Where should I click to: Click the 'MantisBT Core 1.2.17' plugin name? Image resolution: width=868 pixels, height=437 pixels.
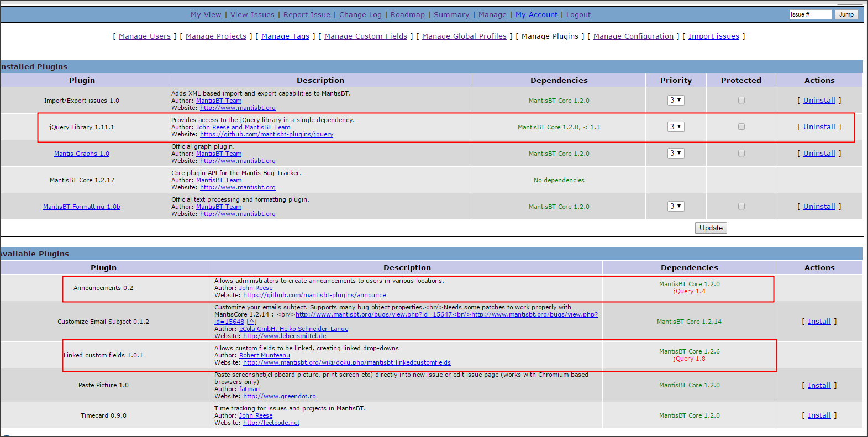coord(82,180)
